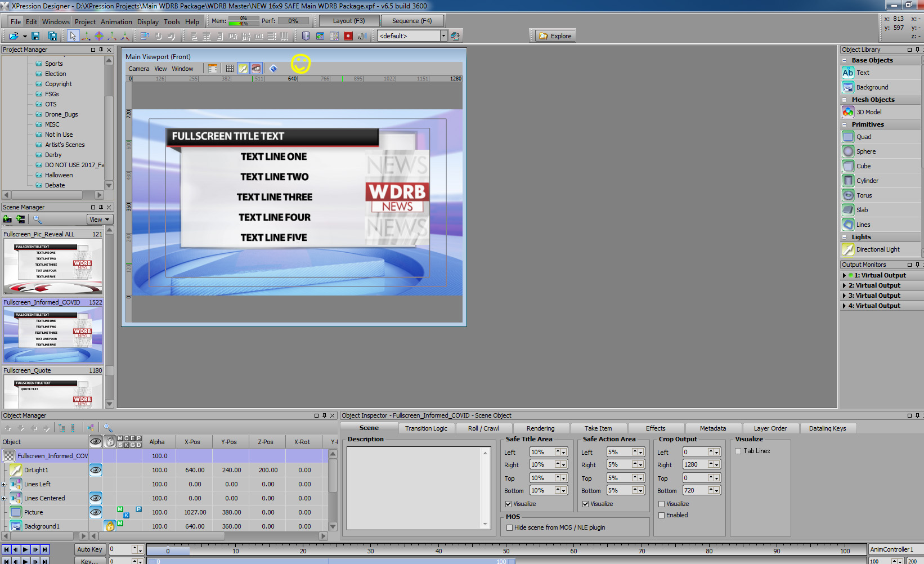Open the default layout dropdown

443,36
